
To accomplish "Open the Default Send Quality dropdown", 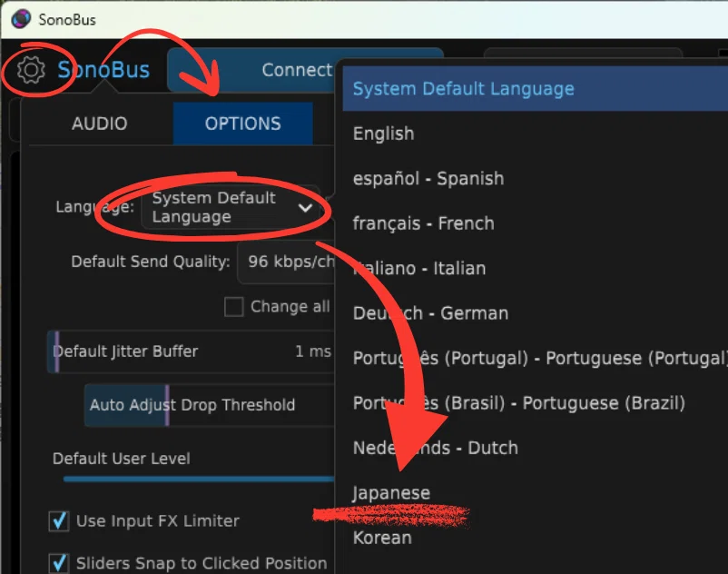I will pyautogui.click(x=286, y=262).
